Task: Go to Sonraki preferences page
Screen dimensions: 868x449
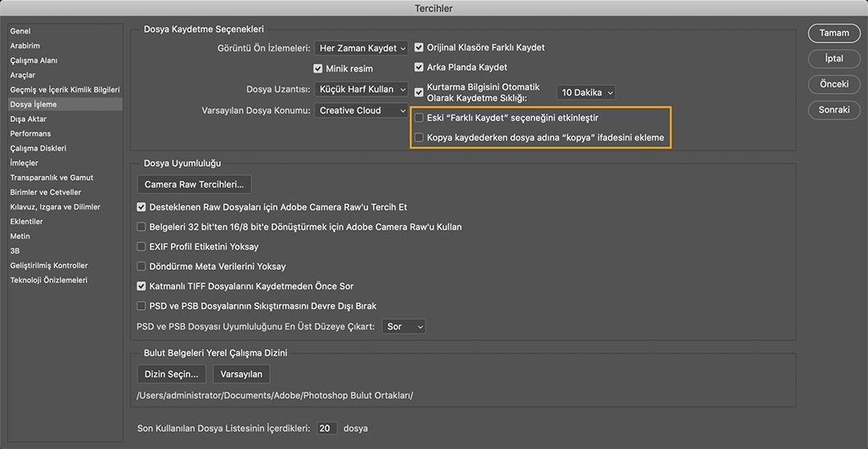Action: [x=834, y=110]
